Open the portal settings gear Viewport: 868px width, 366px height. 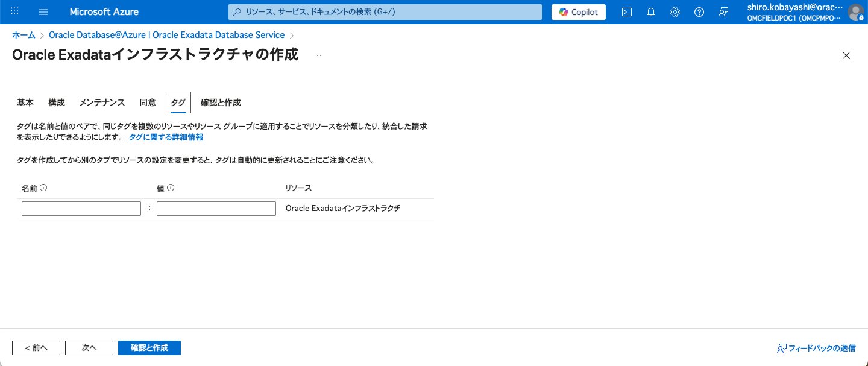pyautogui.click(x=675, y=11)
